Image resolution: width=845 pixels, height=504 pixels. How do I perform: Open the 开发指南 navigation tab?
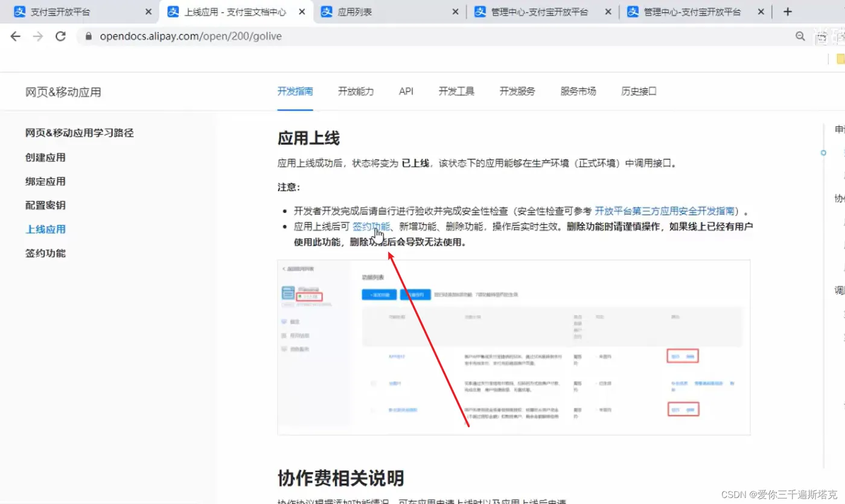tap(295, 92)
